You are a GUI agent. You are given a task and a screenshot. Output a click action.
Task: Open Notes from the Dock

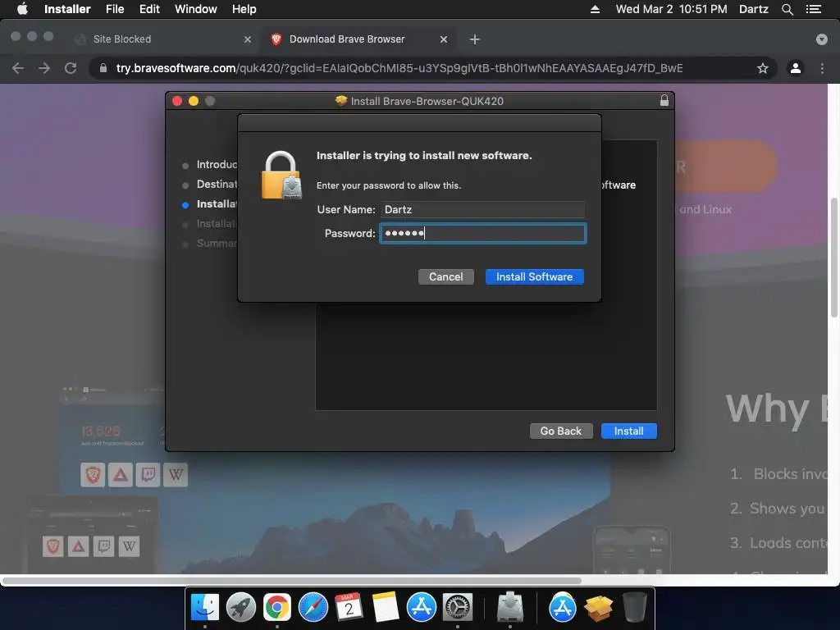point(385,608)
